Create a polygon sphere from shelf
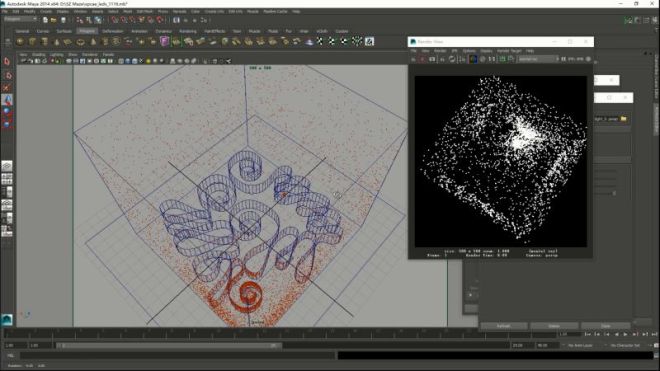The height and width of the screenshot is (371, 660). click(20, 41)
